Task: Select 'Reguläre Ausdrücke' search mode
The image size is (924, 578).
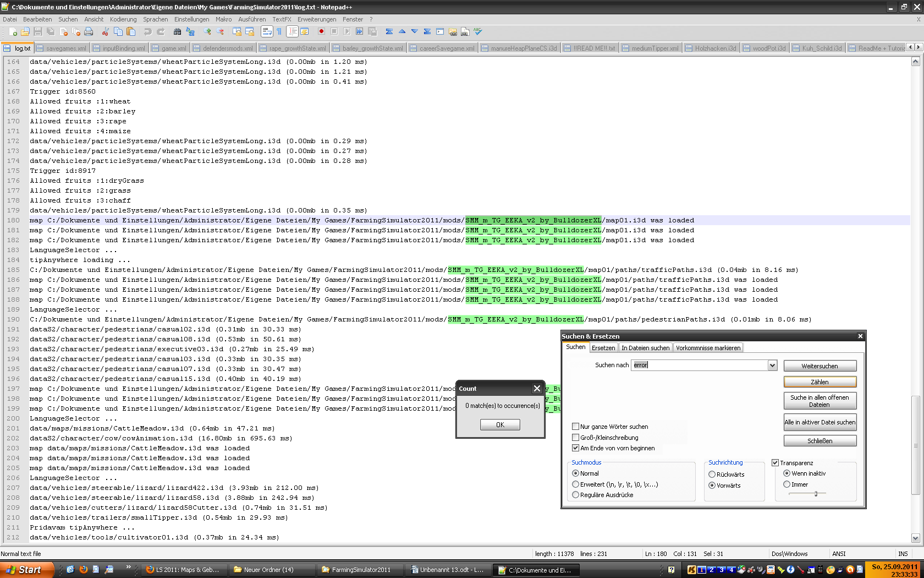Action: coord(575,495)
